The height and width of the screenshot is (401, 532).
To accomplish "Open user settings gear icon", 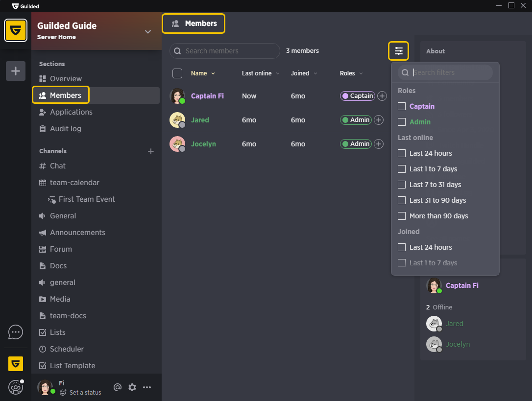I will pyautogui.click(x=132, y=387).
